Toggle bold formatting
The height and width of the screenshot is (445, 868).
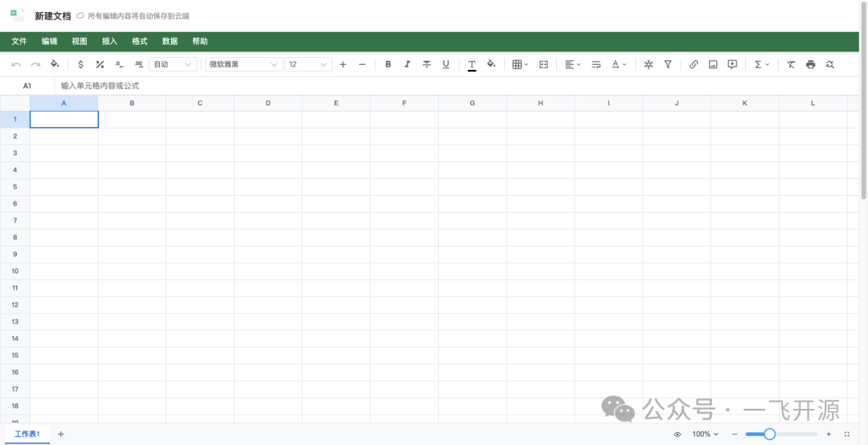click(388, 64)
